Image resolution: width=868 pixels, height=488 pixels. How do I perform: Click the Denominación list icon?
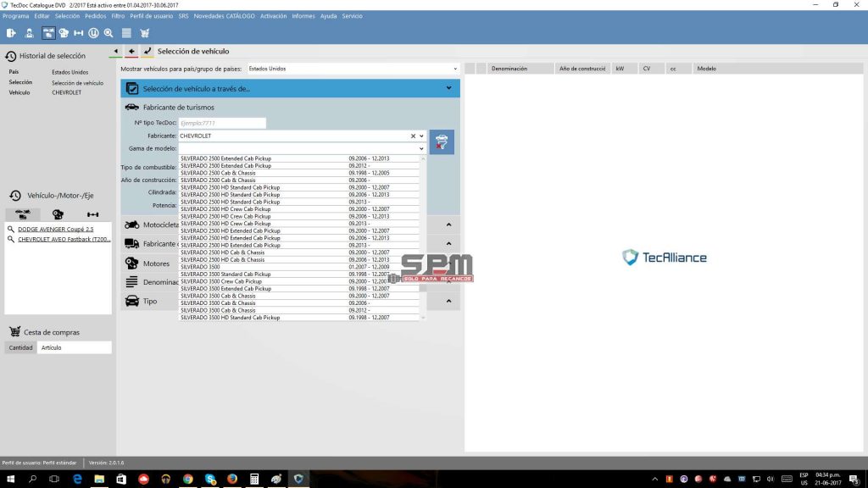131,282
